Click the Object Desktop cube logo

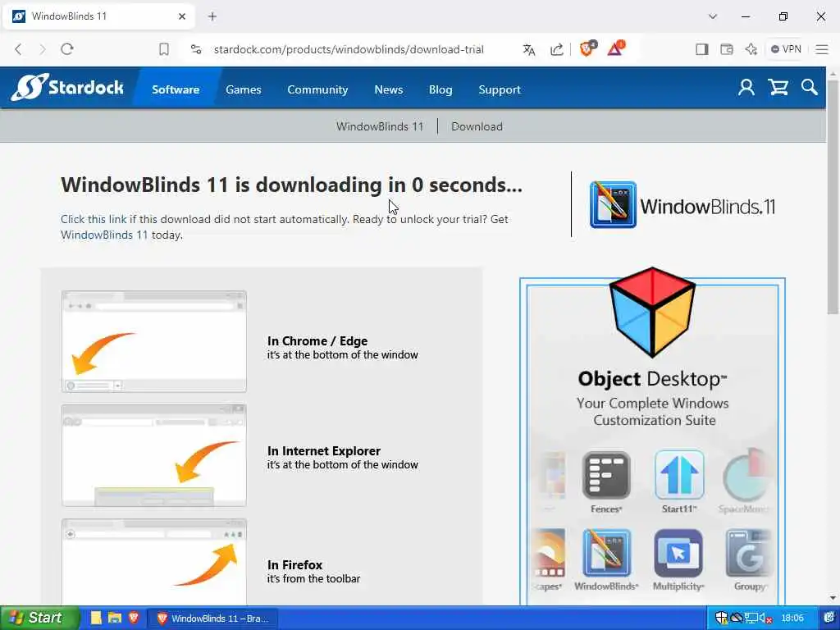tap(652, 312)
